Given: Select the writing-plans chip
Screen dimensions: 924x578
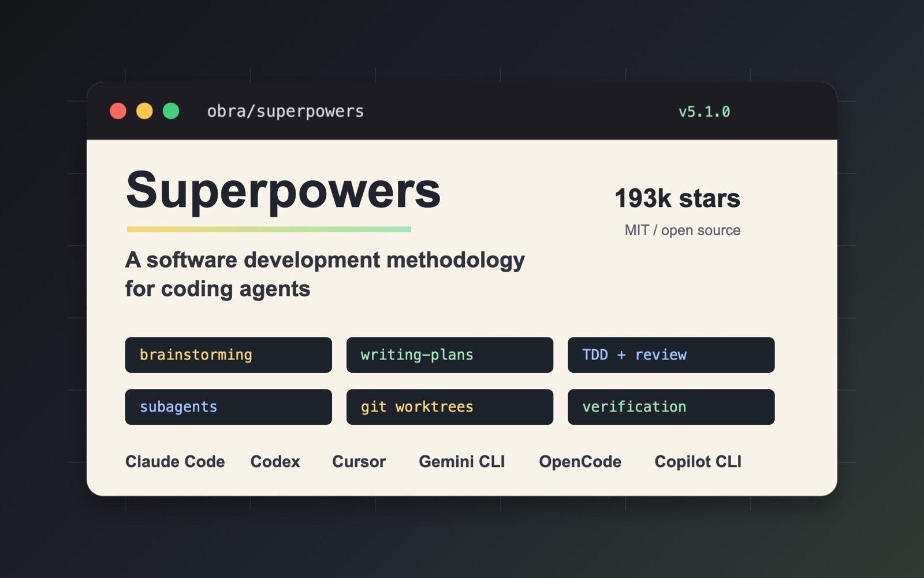Looking at the screenshot, I should coord(450,355).
